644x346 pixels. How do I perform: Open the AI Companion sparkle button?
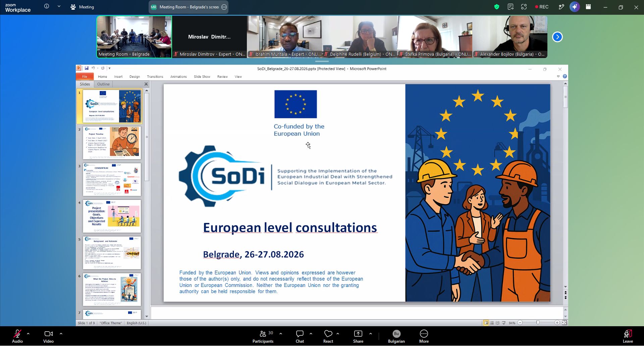coord(575,7)
